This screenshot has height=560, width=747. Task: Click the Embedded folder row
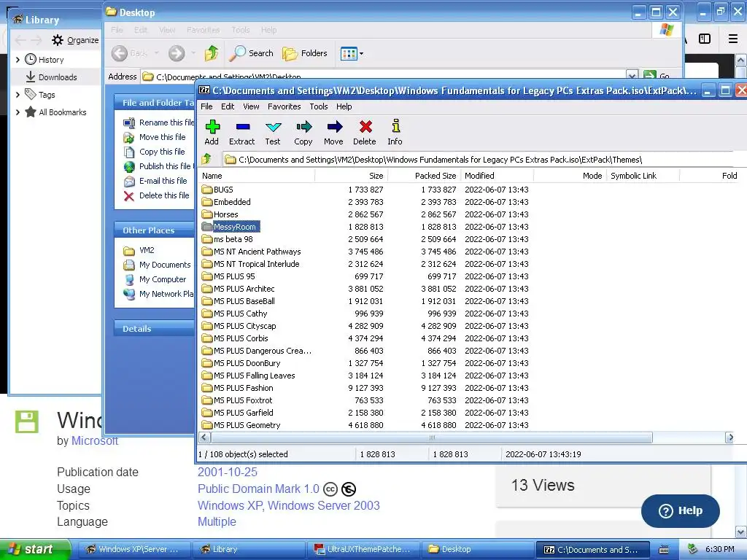(x=231, y=202)
